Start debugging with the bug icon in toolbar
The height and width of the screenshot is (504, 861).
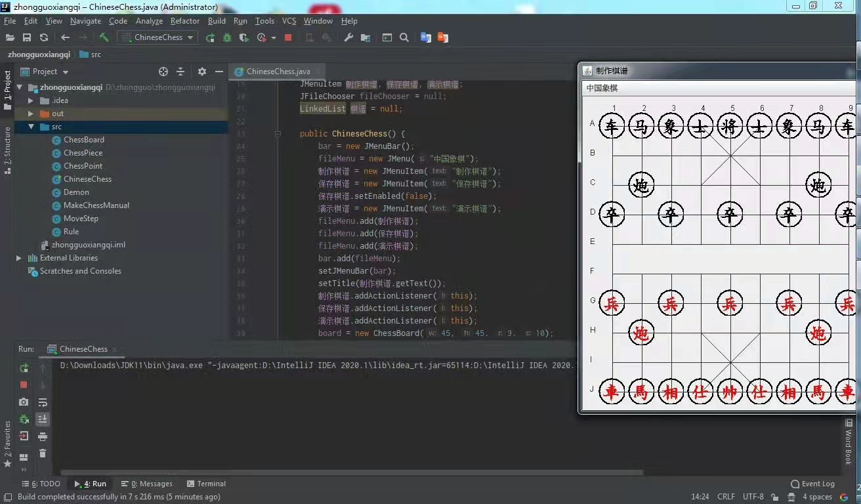pos(227,37)
